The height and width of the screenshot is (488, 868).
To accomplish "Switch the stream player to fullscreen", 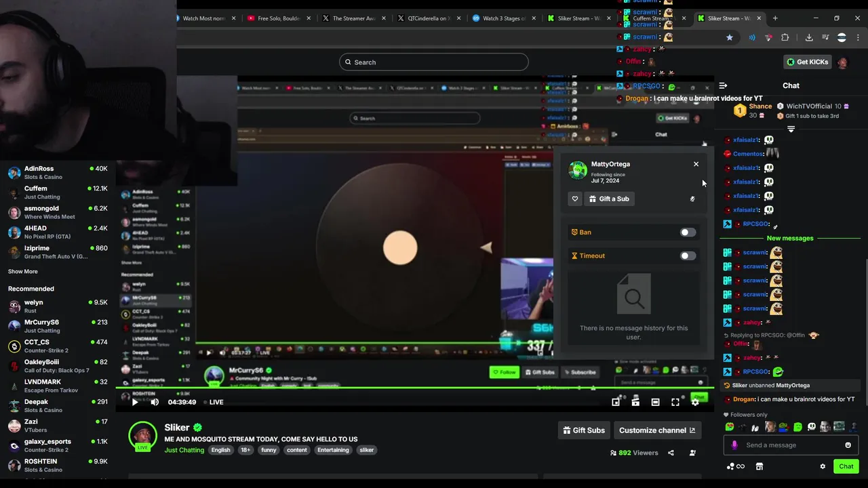I will pos(675,402).
